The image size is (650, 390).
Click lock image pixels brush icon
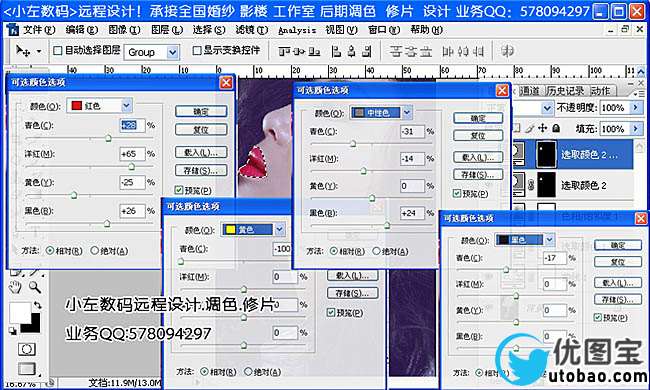tap(529, 128)
